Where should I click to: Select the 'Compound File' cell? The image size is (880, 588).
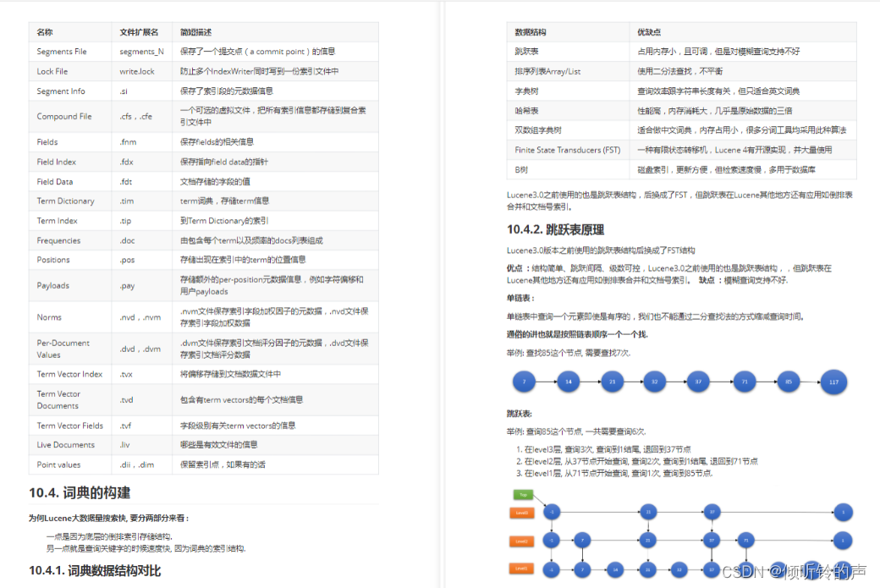(x=70, y=116)
